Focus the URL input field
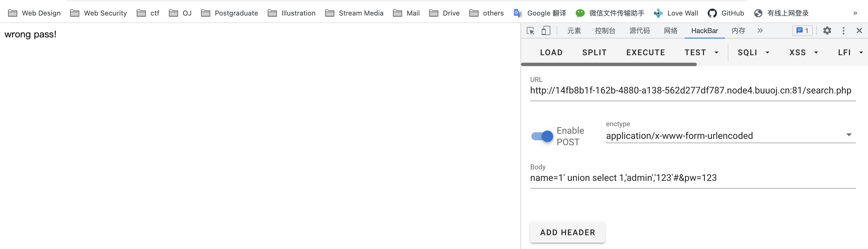Screen dimensions: 868x249 [693, 90]
